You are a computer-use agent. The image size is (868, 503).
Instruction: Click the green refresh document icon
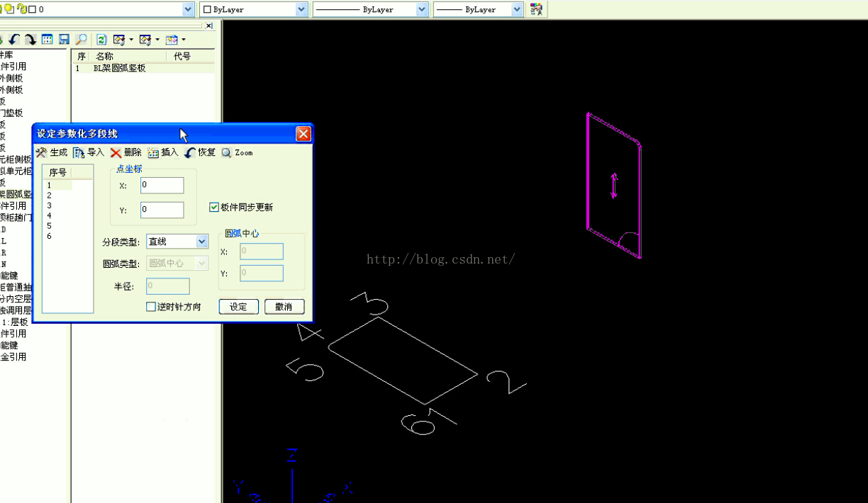pyautogui.click(x=101, y=40)
